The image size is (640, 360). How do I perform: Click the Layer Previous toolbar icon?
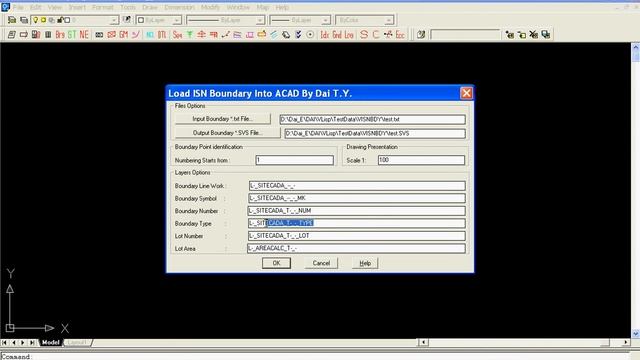(x=24, y=20)
